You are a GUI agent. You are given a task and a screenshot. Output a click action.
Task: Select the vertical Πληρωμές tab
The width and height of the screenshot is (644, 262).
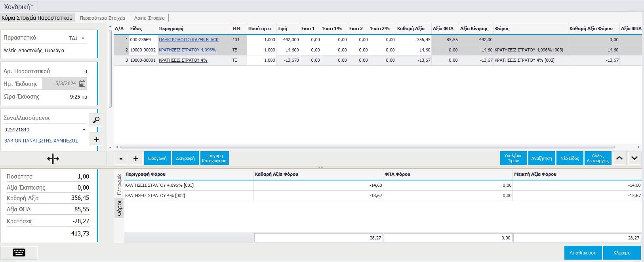(119, 184)
